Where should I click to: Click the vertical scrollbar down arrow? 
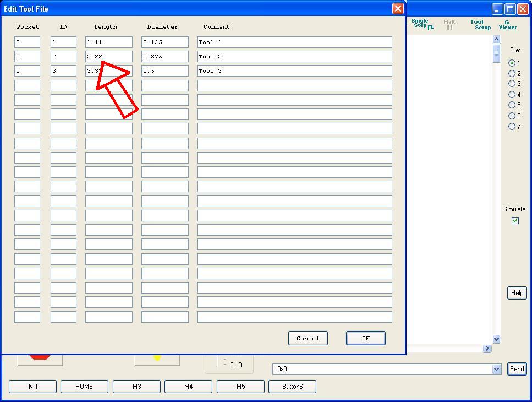[x=497, y=339]
